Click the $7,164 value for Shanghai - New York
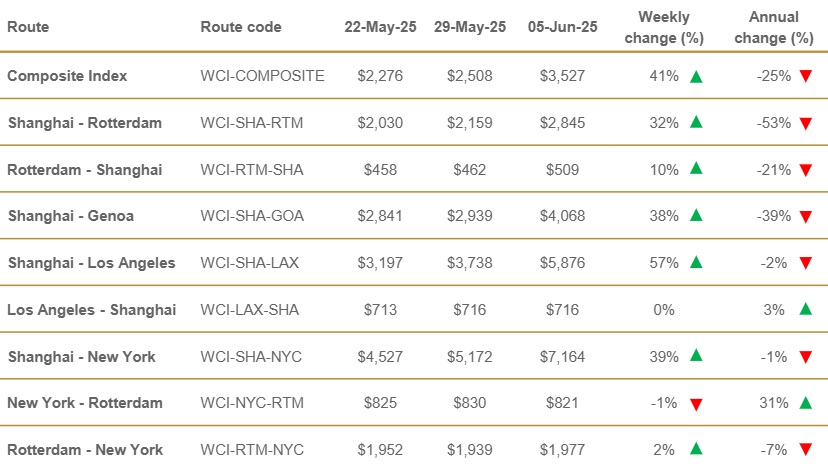Viewport: 828px width, 471px height. coord(562,357)
